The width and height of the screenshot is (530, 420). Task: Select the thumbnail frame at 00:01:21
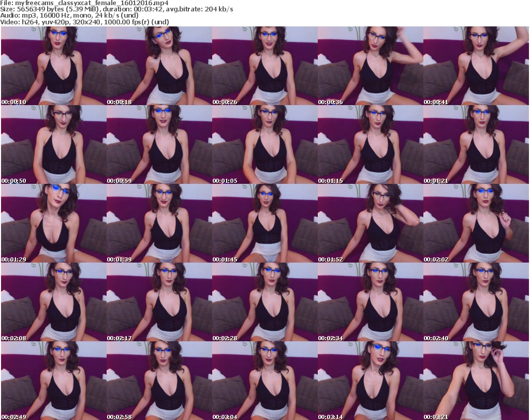[x=476, y=144]
